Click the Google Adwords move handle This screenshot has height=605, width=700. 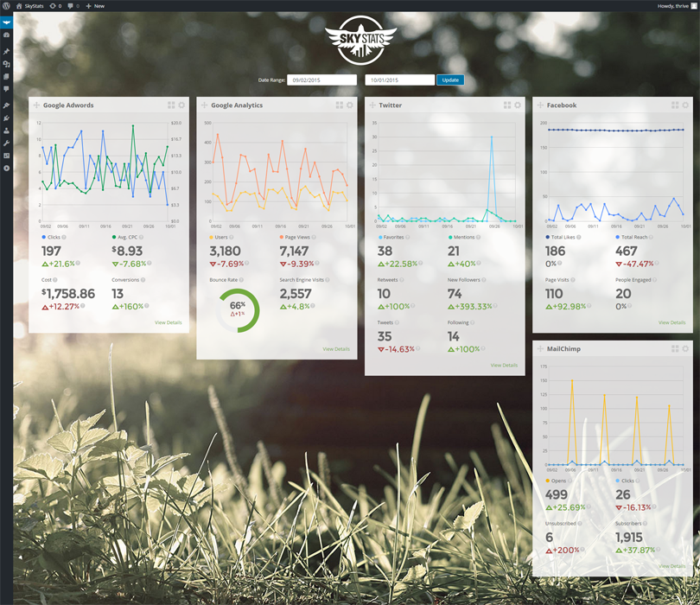(36, 105)
